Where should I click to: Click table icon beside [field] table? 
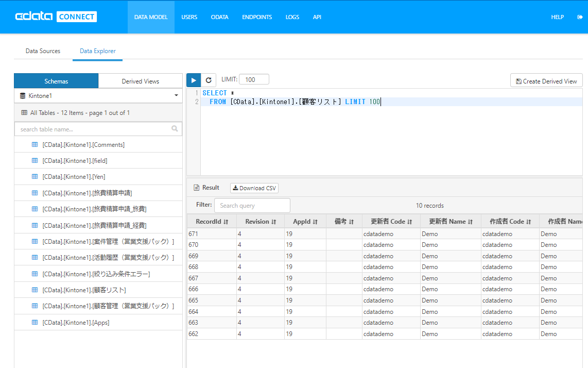35,161
